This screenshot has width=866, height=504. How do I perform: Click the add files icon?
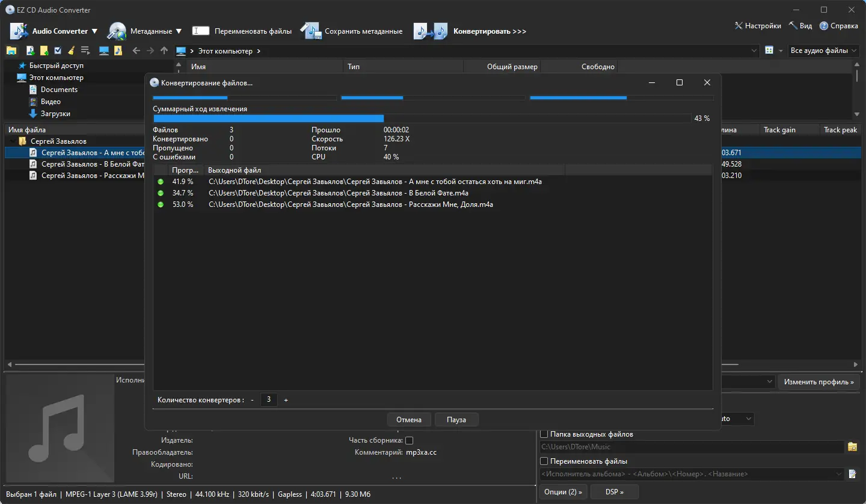click(x=30, y=51)
